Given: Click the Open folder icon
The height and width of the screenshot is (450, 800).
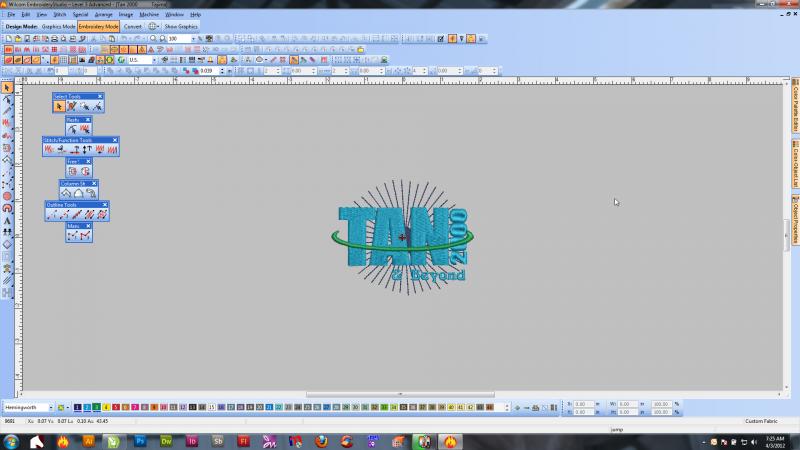Looking at the screenshot, I should tap(18, 39).
